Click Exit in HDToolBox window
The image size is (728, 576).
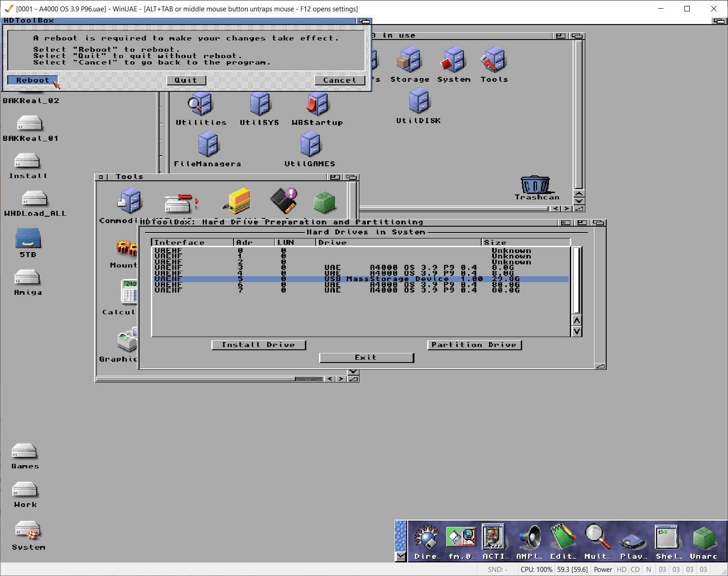pos(366,358)
